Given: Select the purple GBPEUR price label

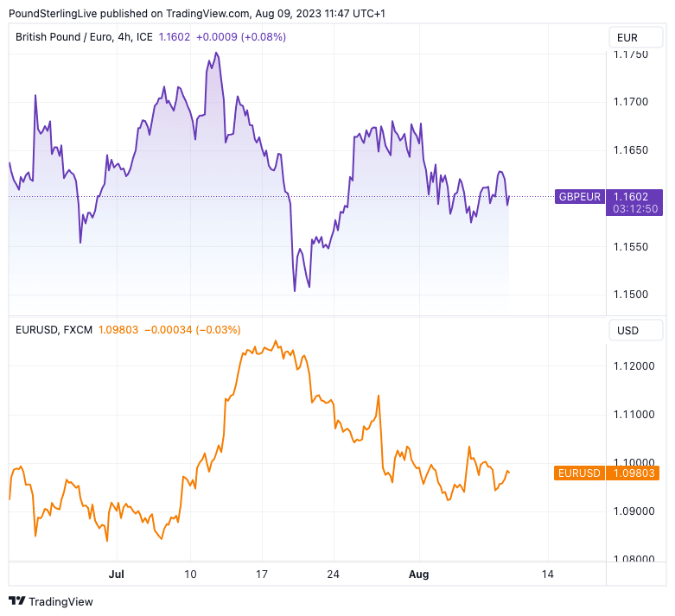Looking at the screenshot, I should tap(579, 197).
